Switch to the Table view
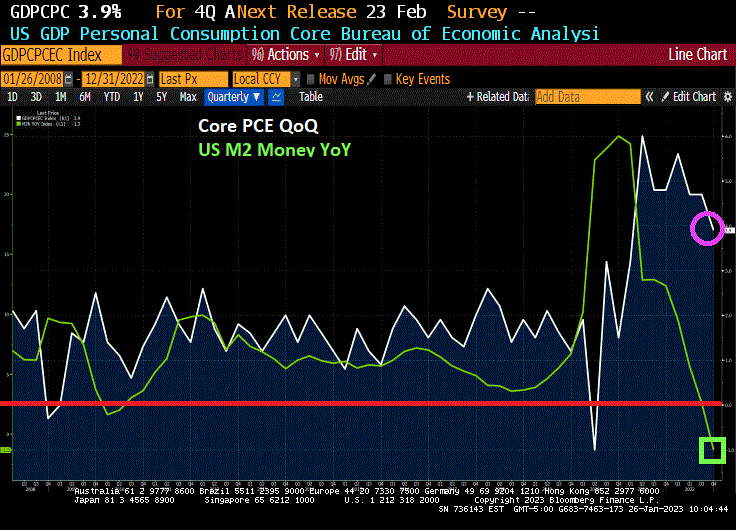This screenshot has width=736, height=530. pyautogui.click(x=310, y=97)
